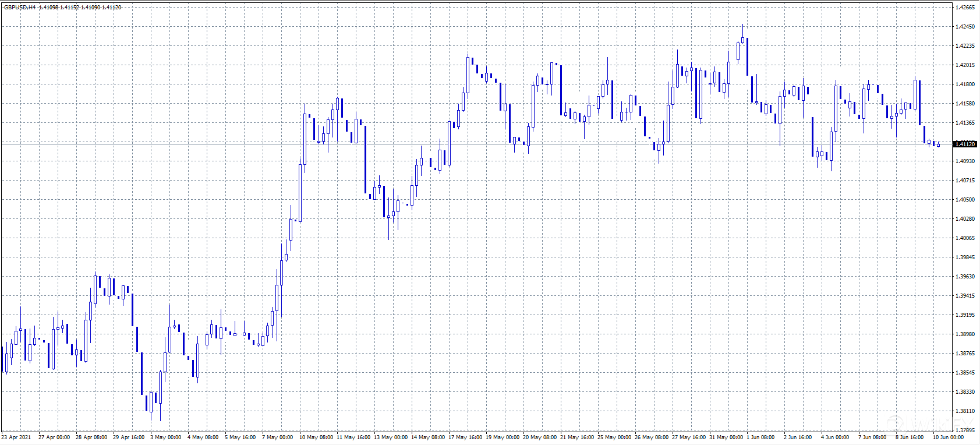Select the 1.37895 bottom price label
Image resolution: width=980 pixels, height=445 pixels.
(965, 430)
